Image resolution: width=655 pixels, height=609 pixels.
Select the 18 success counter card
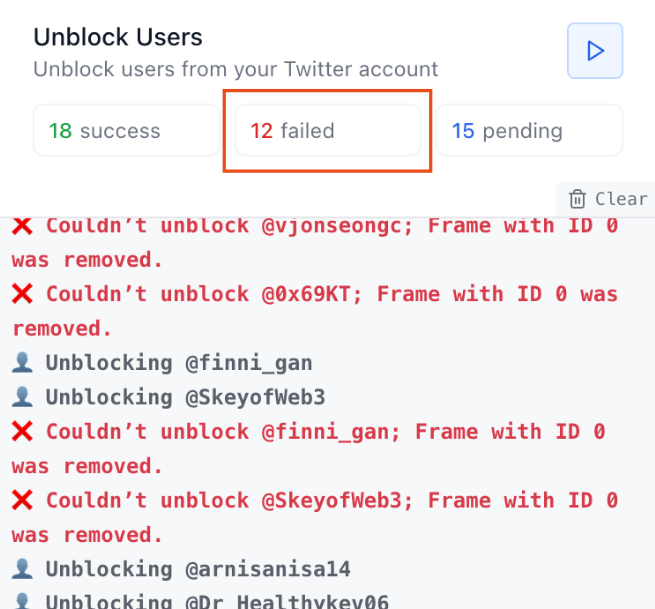pos(126,131)
